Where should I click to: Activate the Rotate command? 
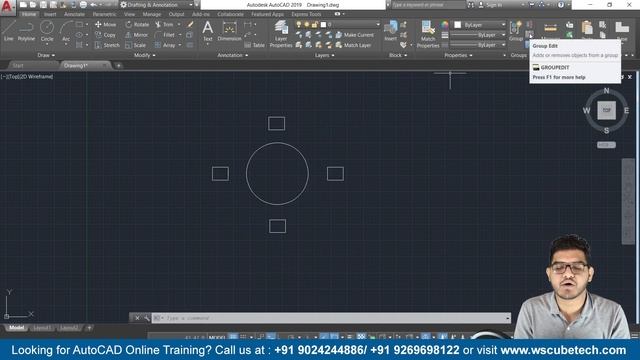tap(137, 24)
